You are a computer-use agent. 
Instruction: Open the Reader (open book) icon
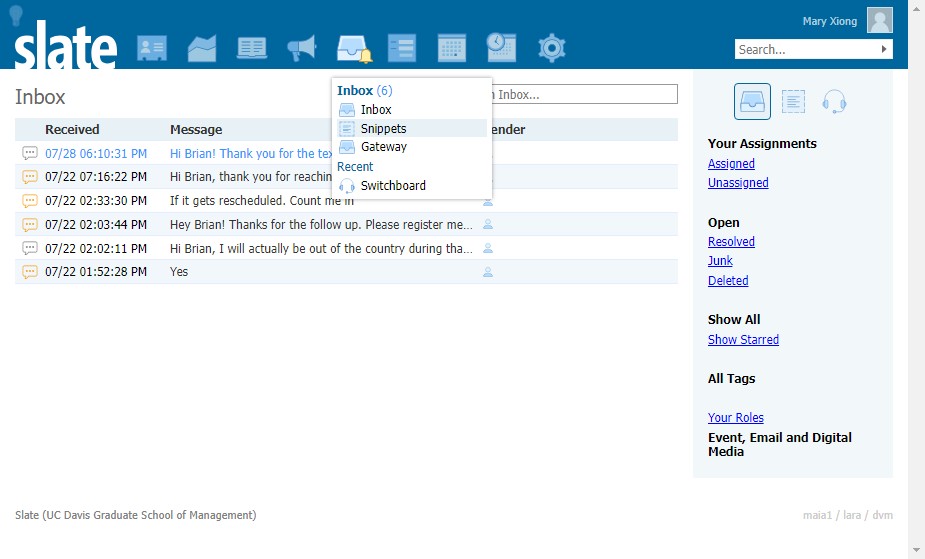pyautogui.click(x=252, y=48)
